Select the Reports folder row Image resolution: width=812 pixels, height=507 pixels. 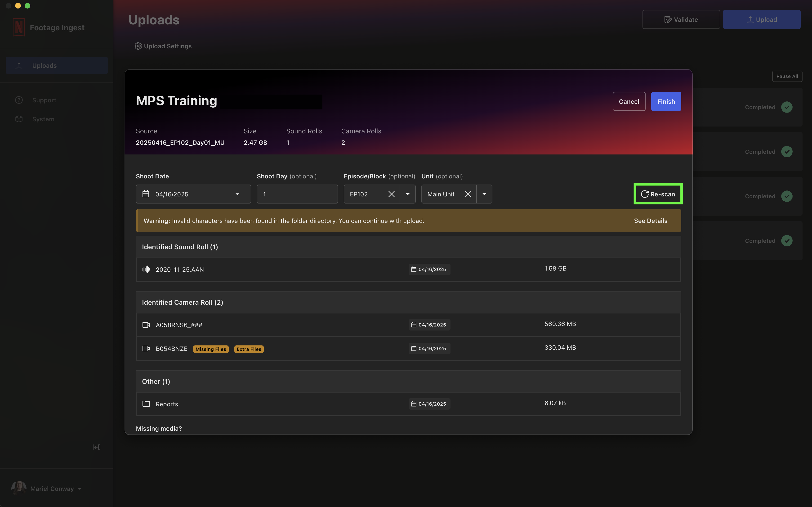point(408,404)
